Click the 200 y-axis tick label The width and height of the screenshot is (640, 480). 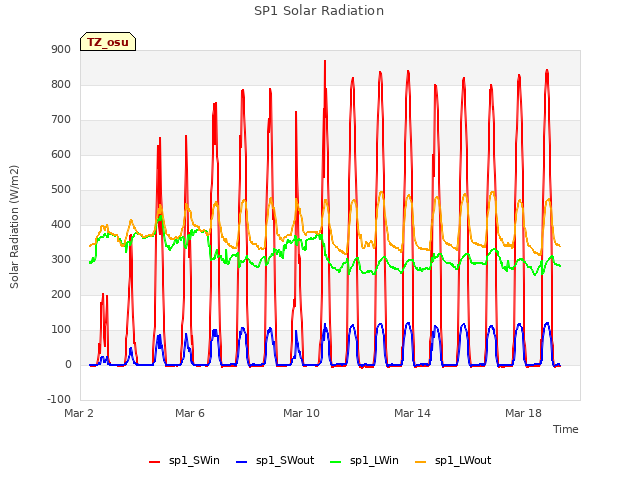61,295
